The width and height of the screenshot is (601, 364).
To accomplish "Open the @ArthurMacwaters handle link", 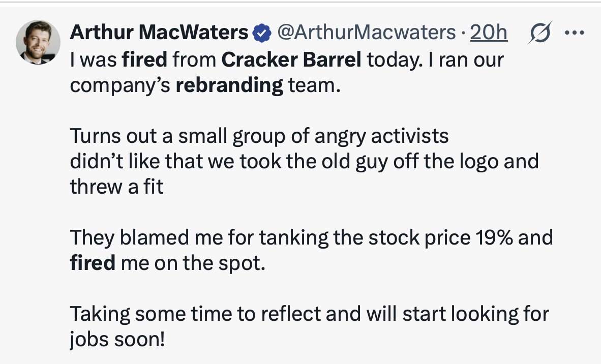I will pyautogui.click(x=366, y=34).
